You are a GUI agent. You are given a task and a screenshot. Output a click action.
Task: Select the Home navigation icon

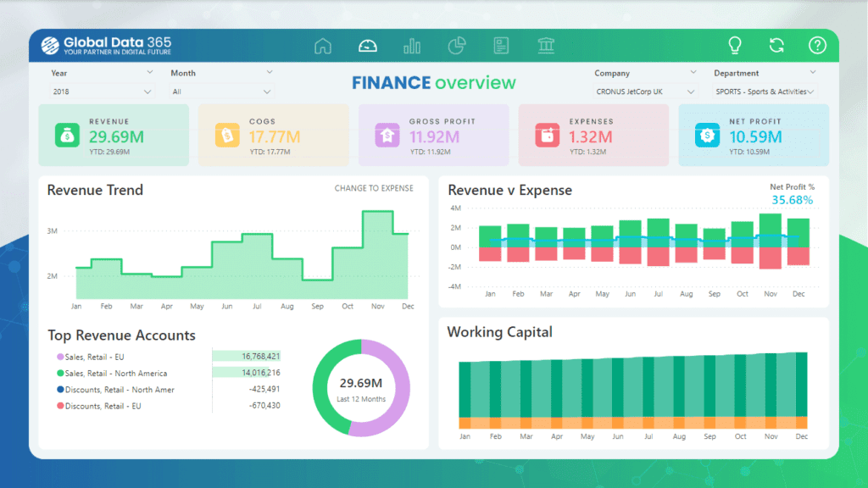323,46
